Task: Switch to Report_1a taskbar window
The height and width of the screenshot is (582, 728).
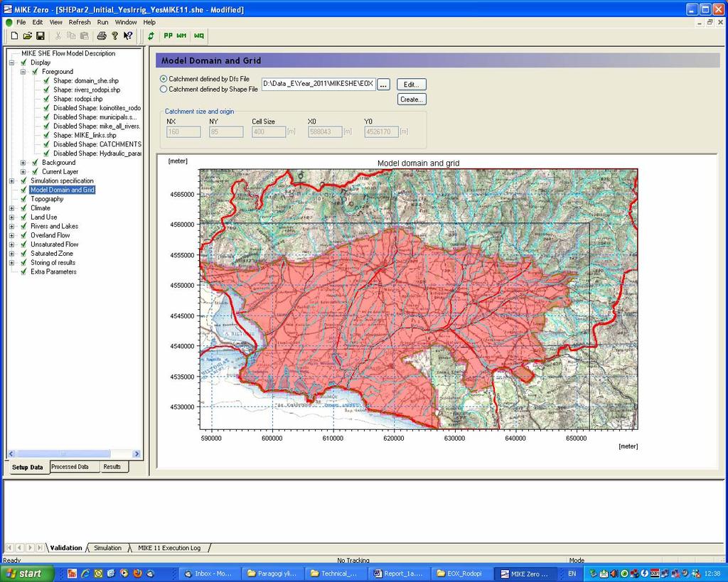Action: point(399,573)
